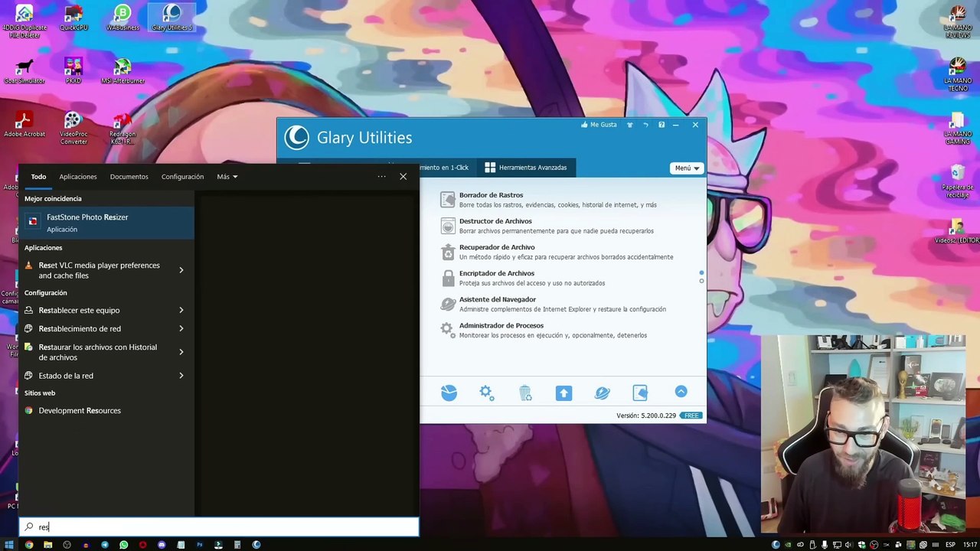Viewport: 980px width, 551px height.
Task: Expand Reset VLC media player preferences result
Action: [x=181, y=270]
